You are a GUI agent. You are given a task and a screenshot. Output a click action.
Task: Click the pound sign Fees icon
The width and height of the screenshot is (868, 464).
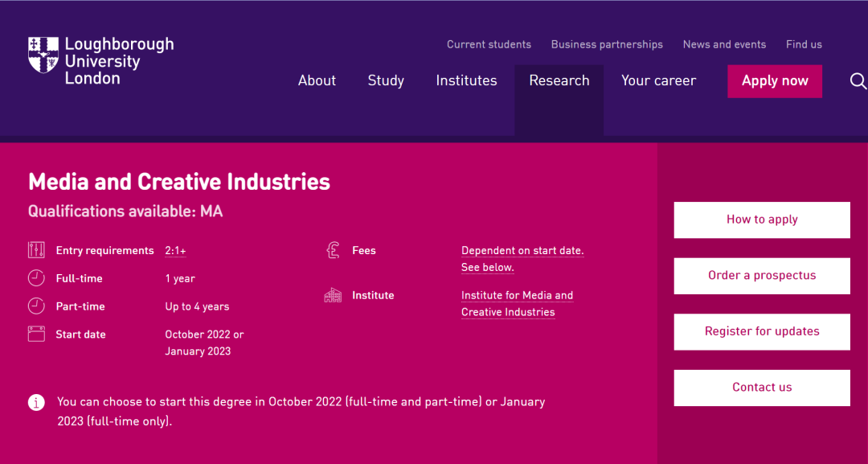click(x=333, y=250)
